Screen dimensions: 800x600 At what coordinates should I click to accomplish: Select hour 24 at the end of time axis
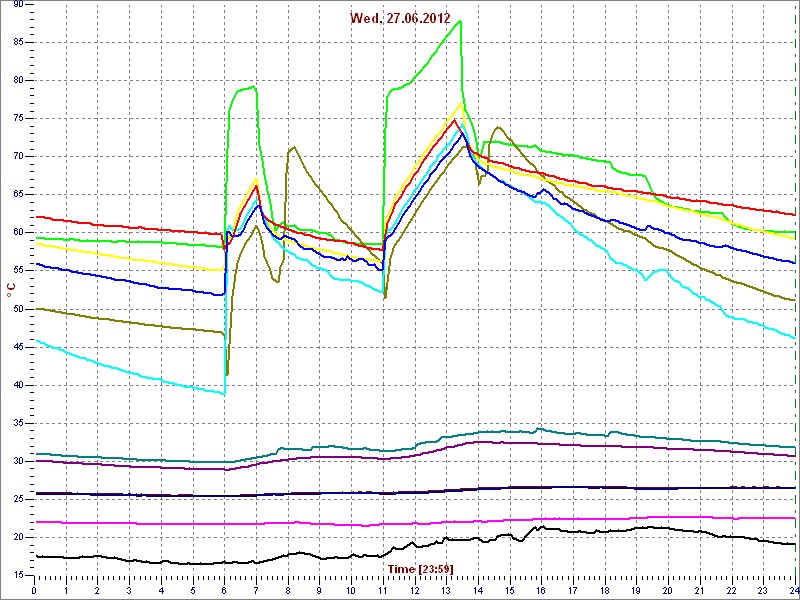(794, 589)
